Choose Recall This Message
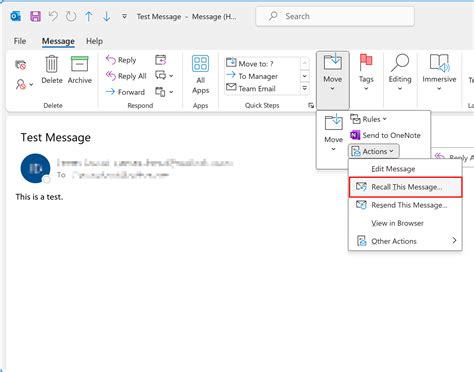474x372 pixels. 405,187
